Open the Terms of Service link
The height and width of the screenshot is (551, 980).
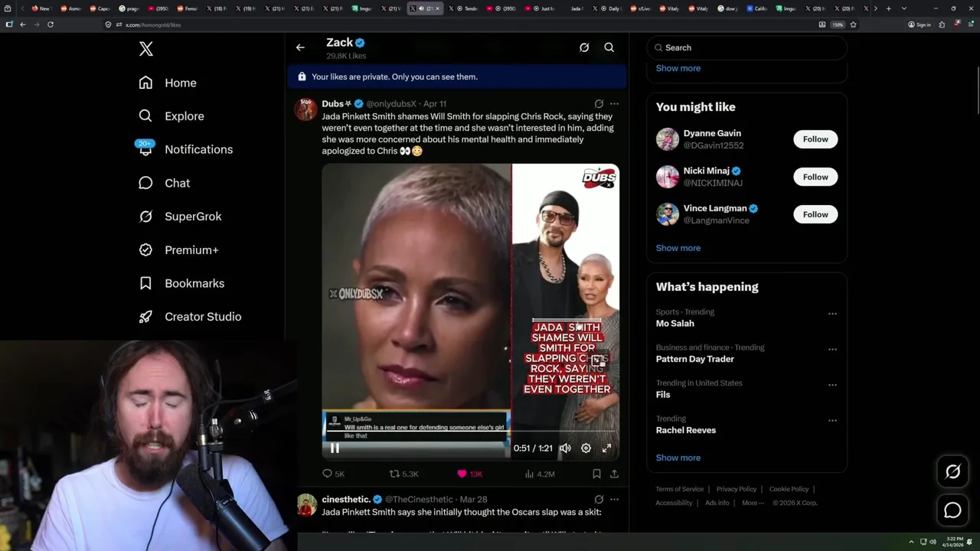pyautogui.click(x=679, y=489)
